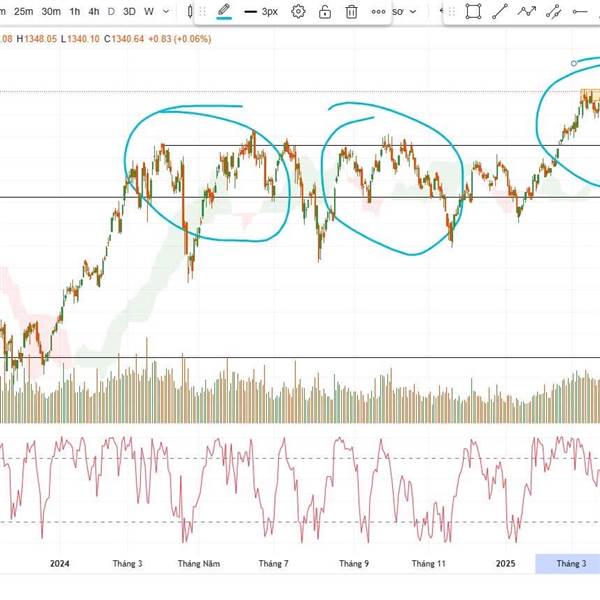
Task: Choose the zigzag arrow path tool
Action: [x=527, y=11]
